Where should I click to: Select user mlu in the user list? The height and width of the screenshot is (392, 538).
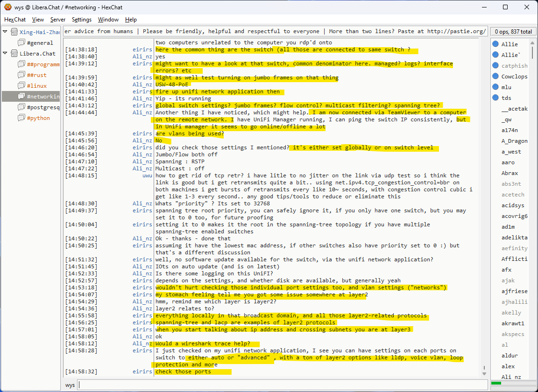[x=506, y=87]
